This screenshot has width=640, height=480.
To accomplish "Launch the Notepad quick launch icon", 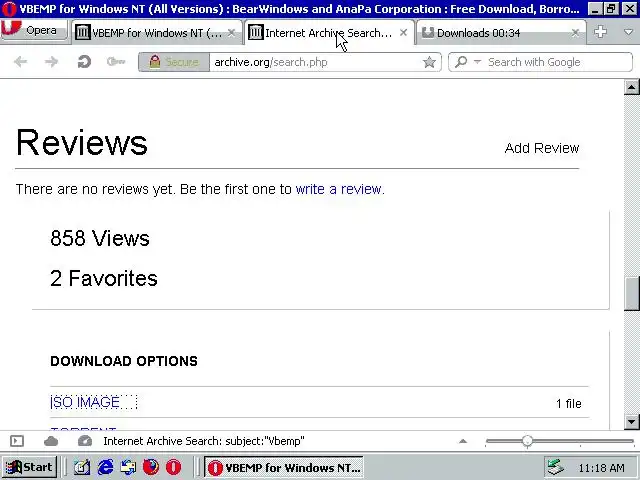I will 82,467.
